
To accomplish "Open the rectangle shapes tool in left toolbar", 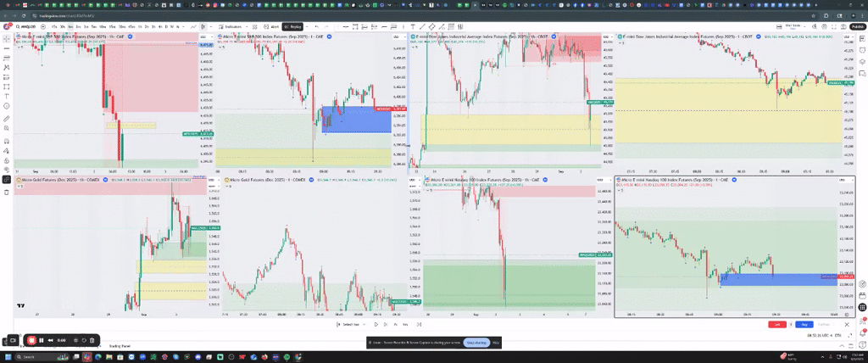I will pyautogui.click(x=7, y=87).
